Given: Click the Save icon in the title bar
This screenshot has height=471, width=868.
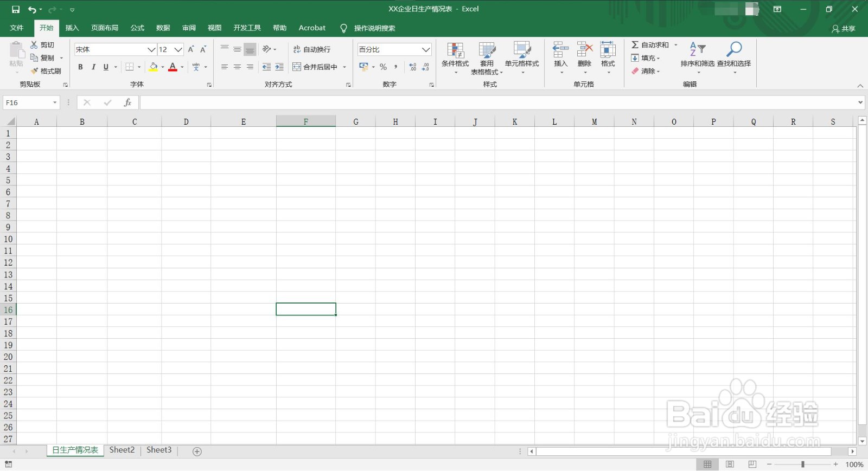Looking at the screenshot, I should click(x=16, y=9).
